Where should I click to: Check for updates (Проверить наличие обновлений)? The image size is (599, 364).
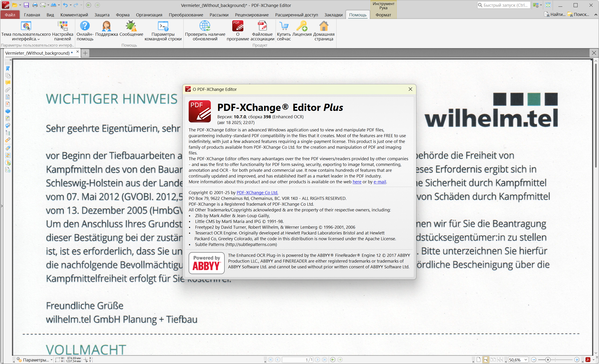pyautogui.click(x=205, y=31)
